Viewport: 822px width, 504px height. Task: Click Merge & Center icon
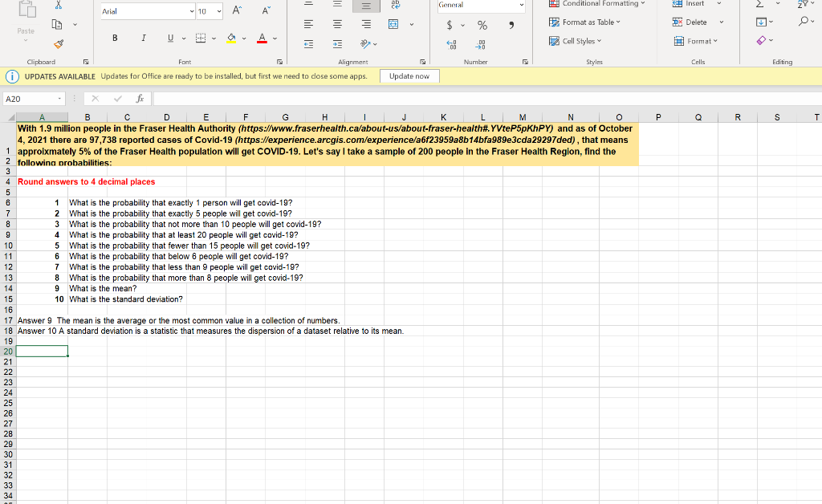[x=393, y=24]
